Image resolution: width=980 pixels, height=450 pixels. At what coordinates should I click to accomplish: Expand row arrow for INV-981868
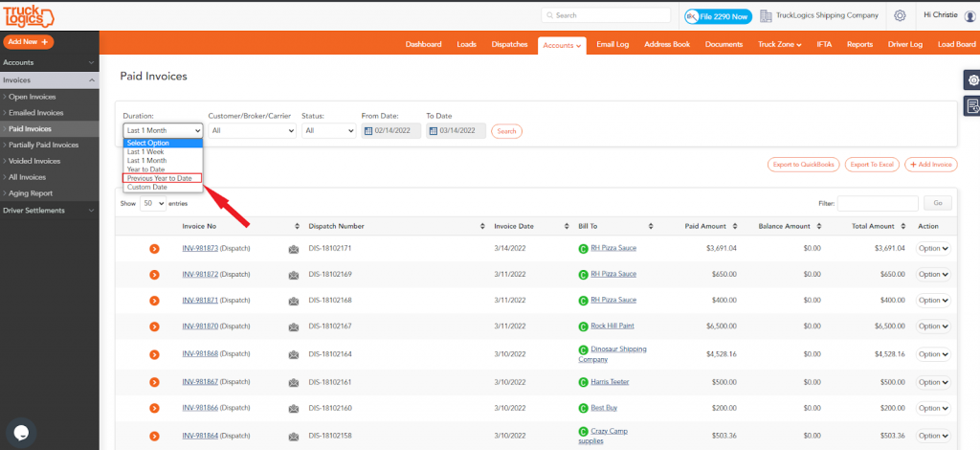[x=154, y=354]
